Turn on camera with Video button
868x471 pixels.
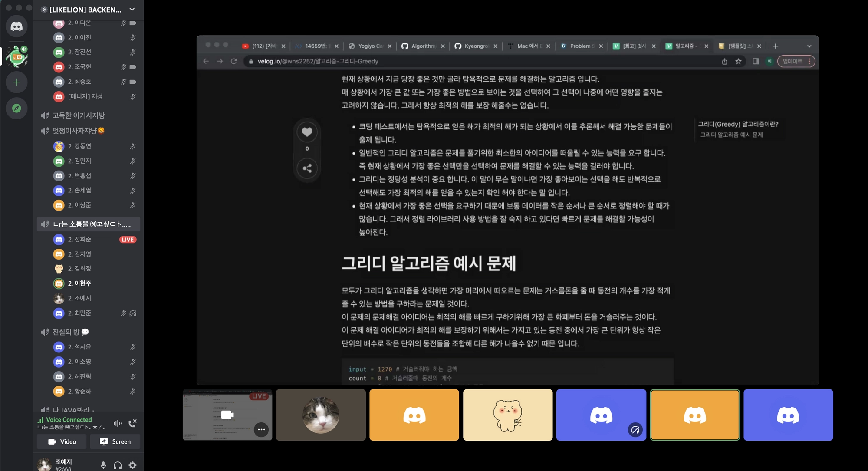coord(62,441)
